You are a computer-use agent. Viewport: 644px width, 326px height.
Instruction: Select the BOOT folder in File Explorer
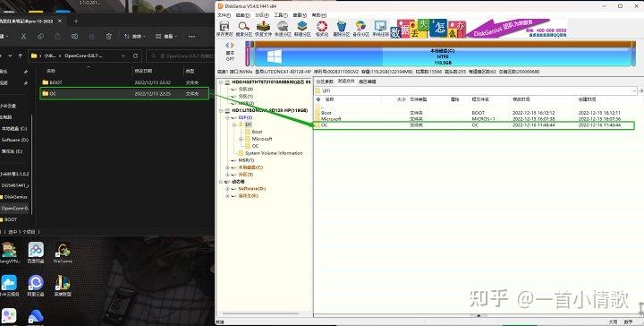point(124,82)
